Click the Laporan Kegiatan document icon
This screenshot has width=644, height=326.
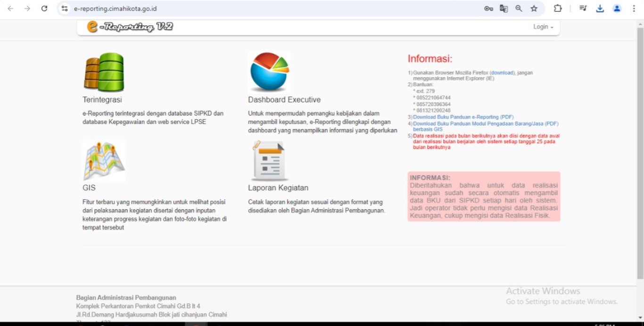point(269,161)
